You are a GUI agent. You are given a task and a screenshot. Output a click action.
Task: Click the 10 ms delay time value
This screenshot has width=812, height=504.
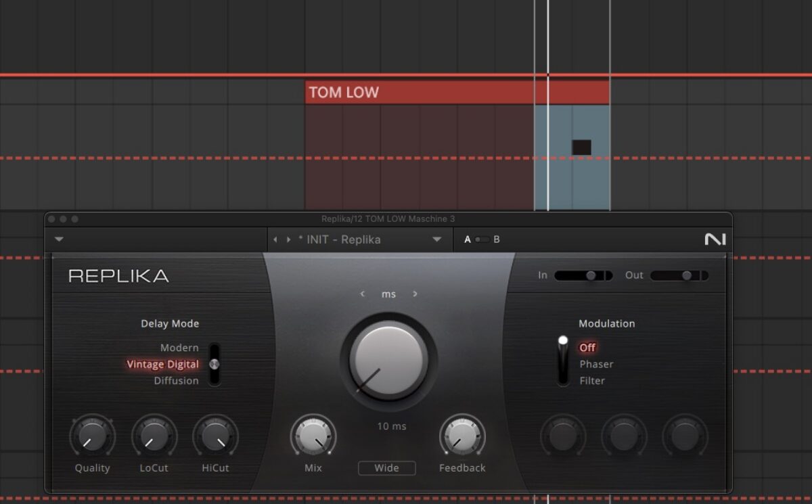(x=392, y=426)
